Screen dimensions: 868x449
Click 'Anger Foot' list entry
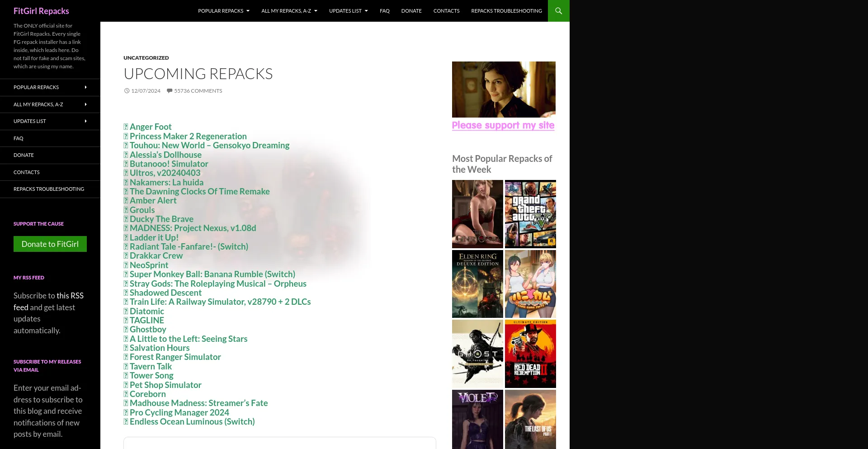(151, 127)
